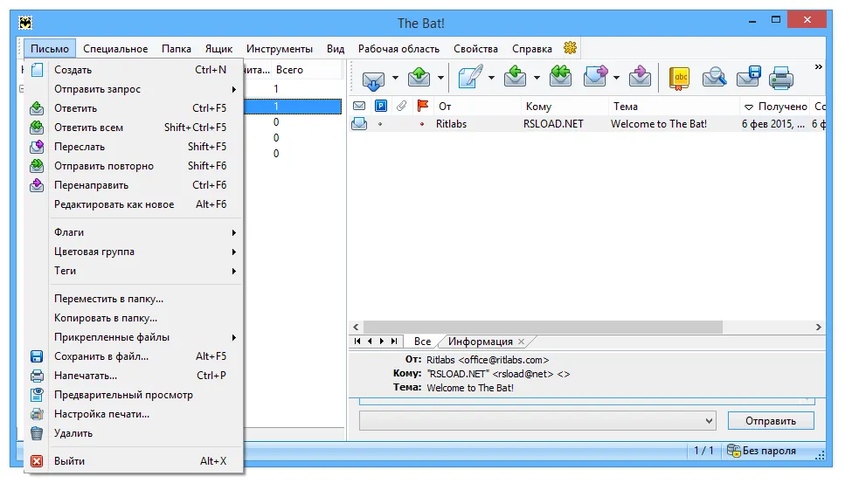Open the quick reply combo box dropdown

tap(710, 421)
